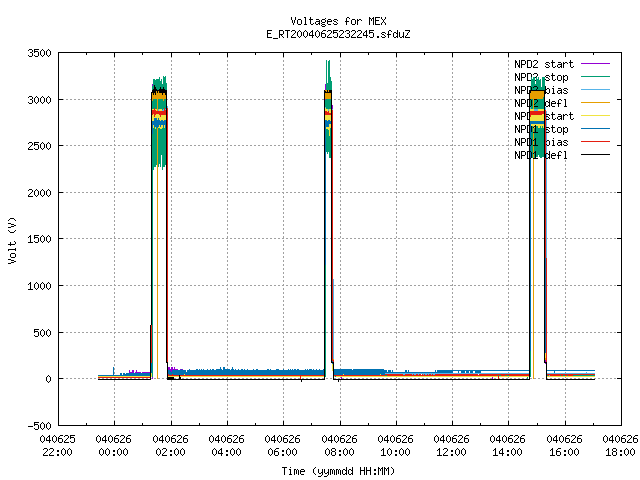
Task: Click the '040626 12:00' time tick label
Action: 451,446
